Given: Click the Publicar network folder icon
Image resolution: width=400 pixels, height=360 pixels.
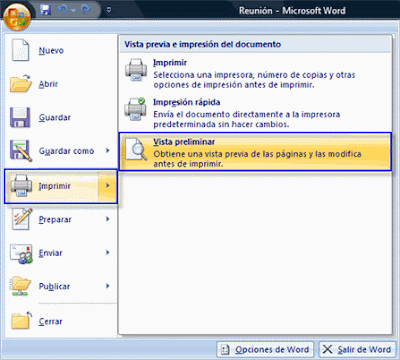Looking at the screenshot, I should 21,286.
